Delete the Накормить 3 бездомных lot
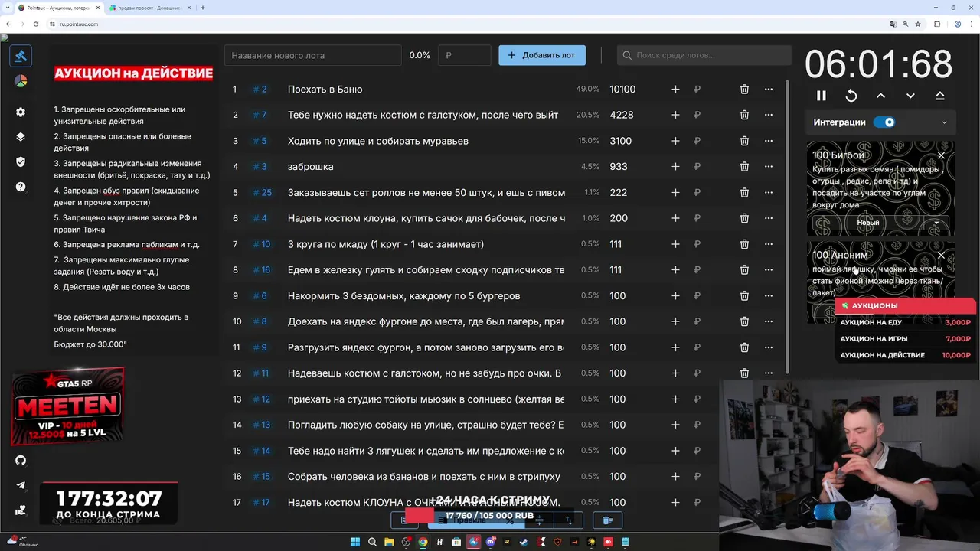980x551 pixels. (744, 295)
